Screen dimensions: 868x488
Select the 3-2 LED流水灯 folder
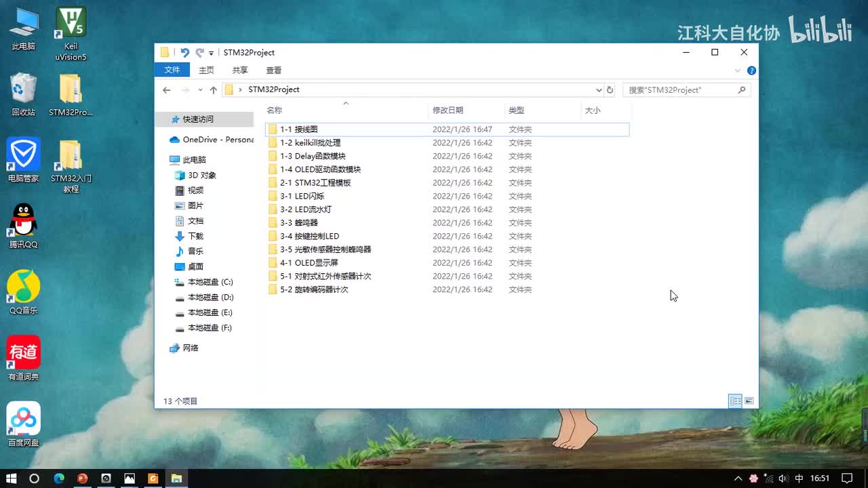(447, 209)
